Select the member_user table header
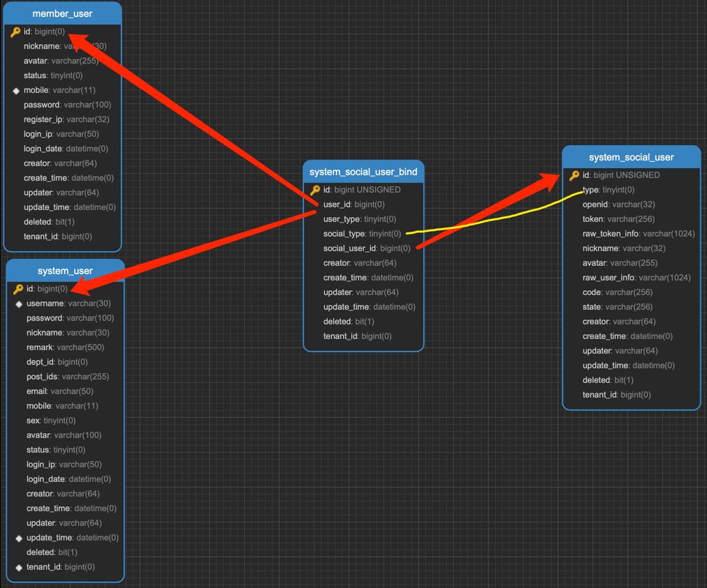Screen dimensions: 707x588 (62, 13)
